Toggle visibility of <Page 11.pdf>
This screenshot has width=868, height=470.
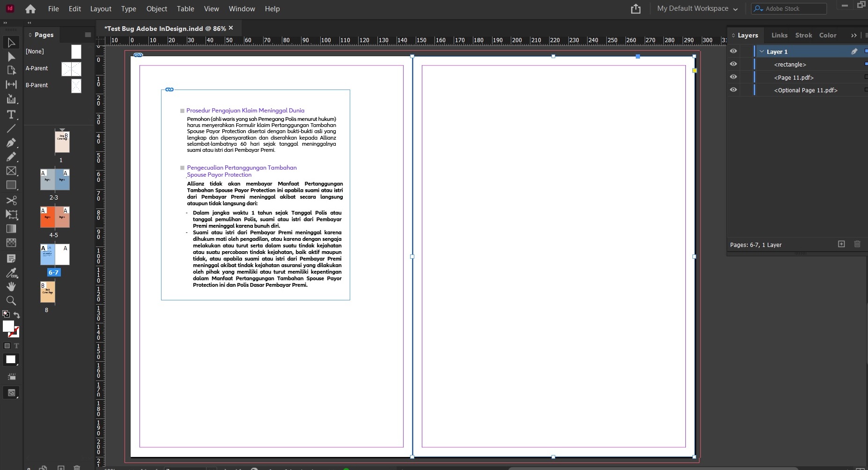click(x=734, y=77)
